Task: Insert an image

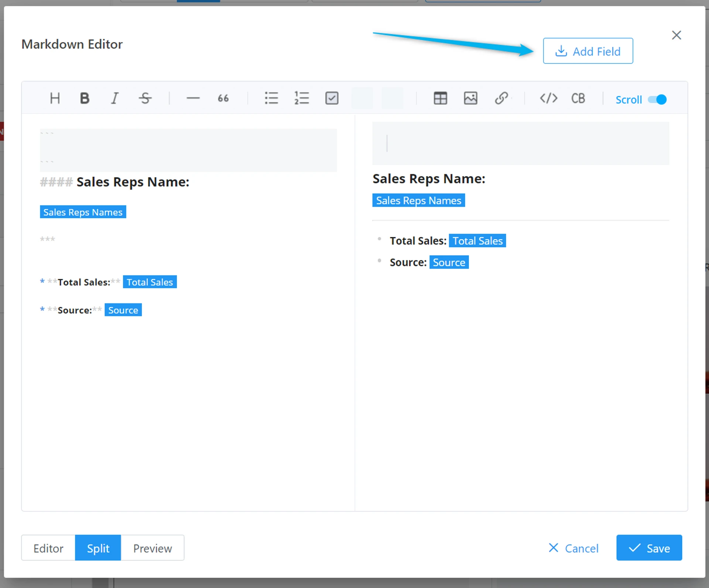Action: point(470,98)
